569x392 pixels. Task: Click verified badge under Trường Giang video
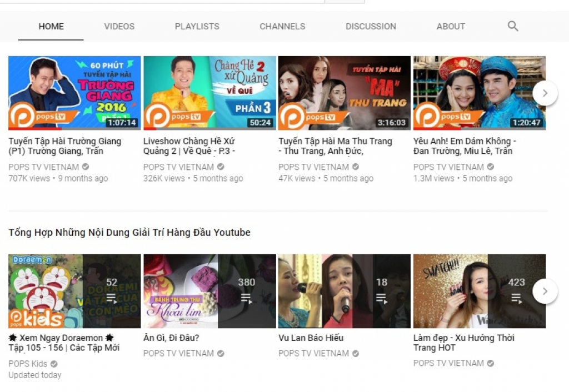coord(86,167)
